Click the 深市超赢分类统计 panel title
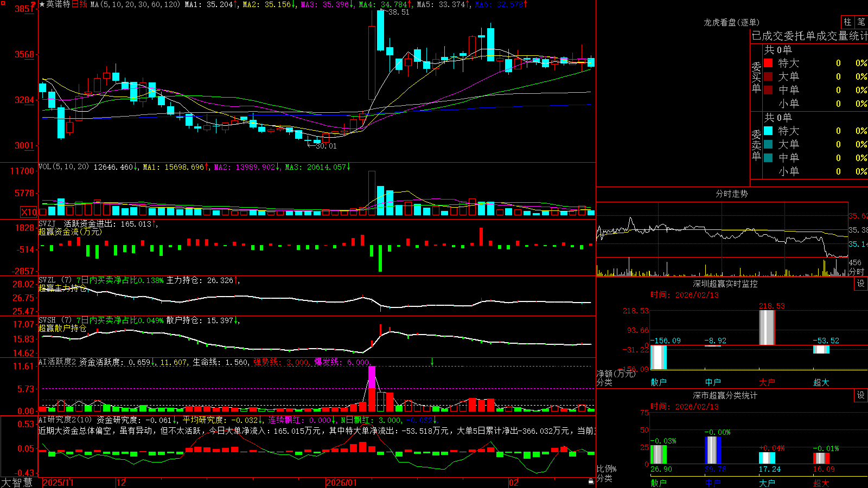This screenshot has width=868, height=488. pyautogui.click(x=725, y=395)
